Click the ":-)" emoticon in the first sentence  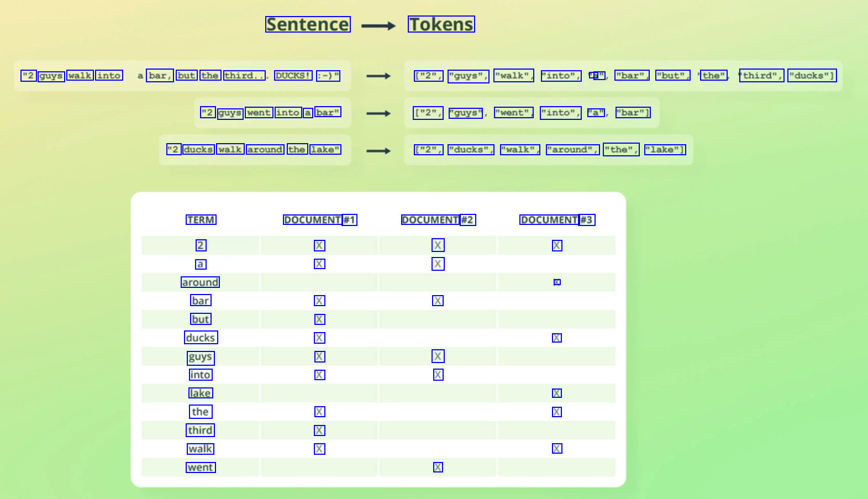tap(328, 76)
